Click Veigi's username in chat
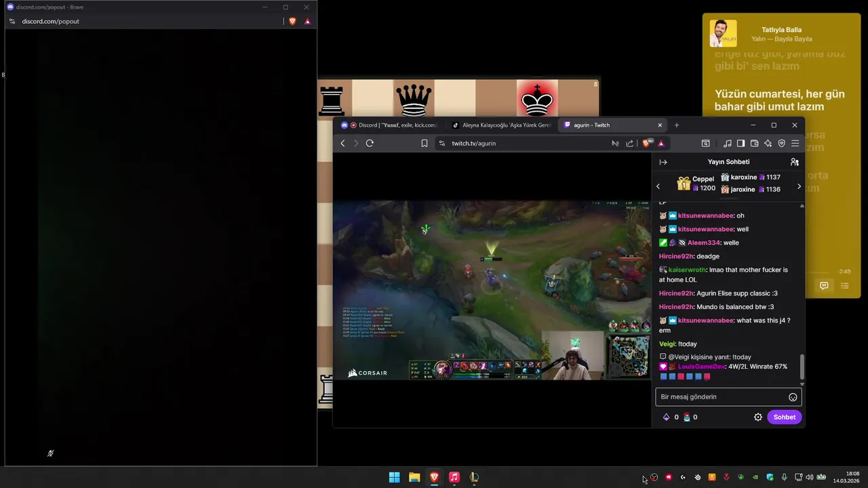Viewport: 868px width, 488px height. (667, 344)
